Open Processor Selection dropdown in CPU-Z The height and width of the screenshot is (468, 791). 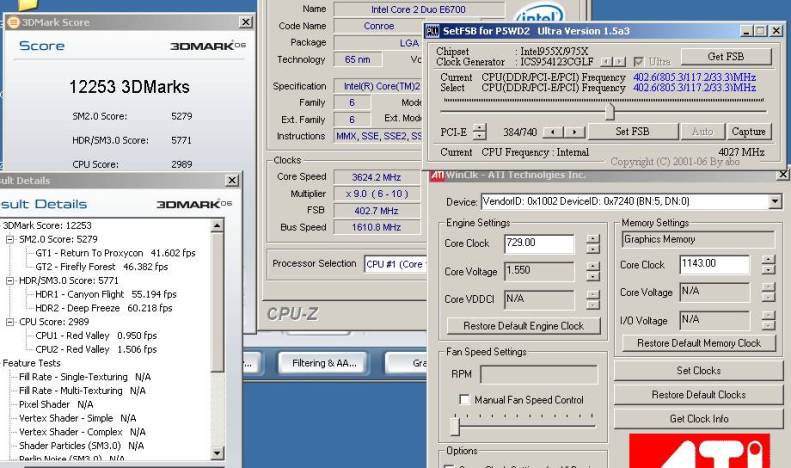tap(394, 264)
